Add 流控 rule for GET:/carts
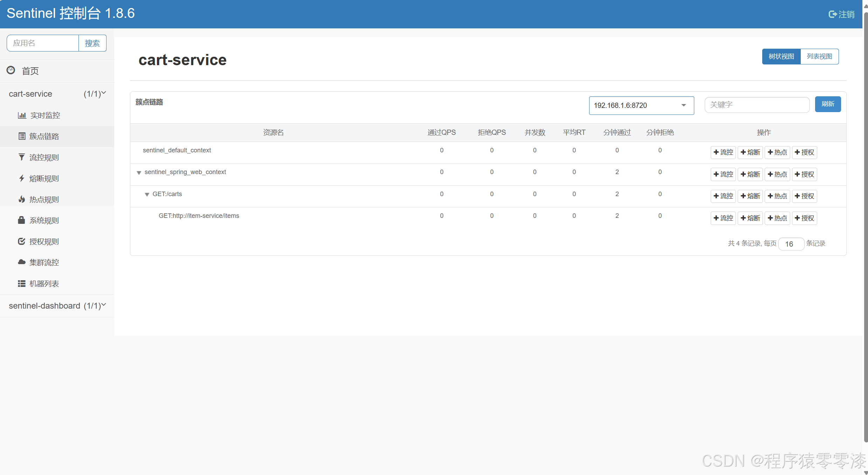Image resolution: width=868 pixels, height=475 pixels. (723, 196)
